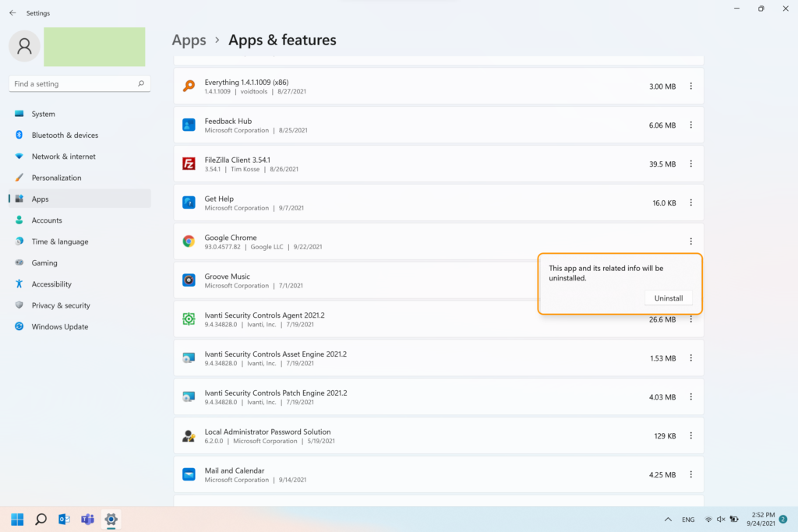Click the Ivanti Security Controls Agent icon
The width and height of the screenshot is (798, 532).
[x=189, y=319]
